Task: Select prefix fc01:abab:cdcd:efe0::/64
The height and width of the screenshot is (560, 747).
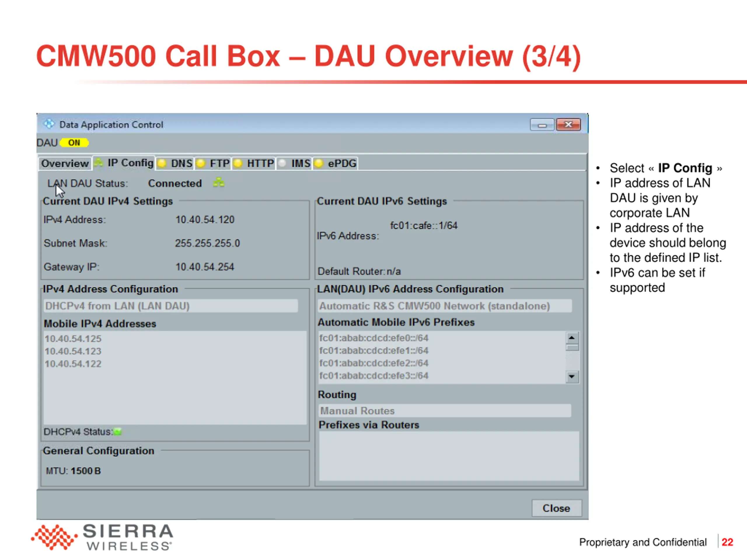Action: click(x=374, y=338)
